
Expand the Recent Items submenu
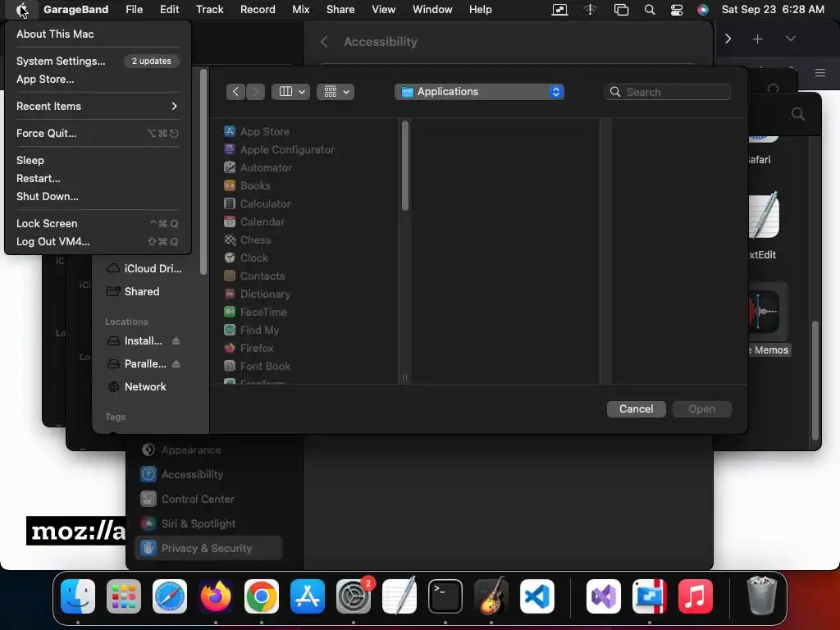click(x=98, y=106)
